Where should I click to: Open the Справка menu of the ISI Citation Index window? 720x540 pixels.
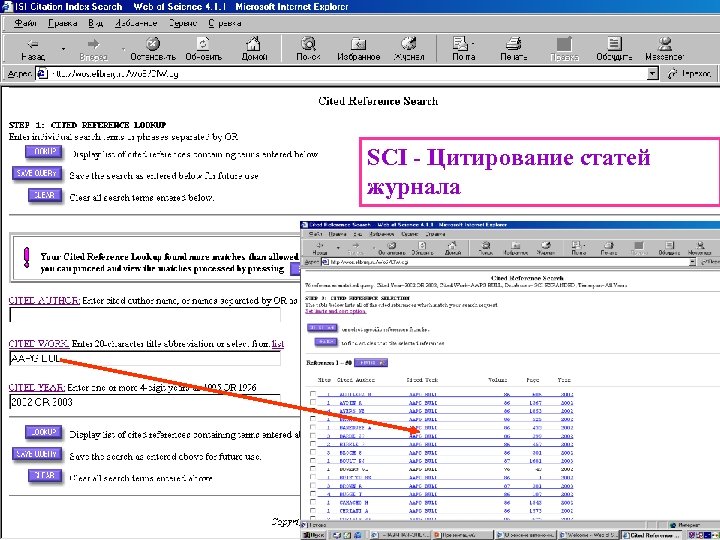point(225,23)
